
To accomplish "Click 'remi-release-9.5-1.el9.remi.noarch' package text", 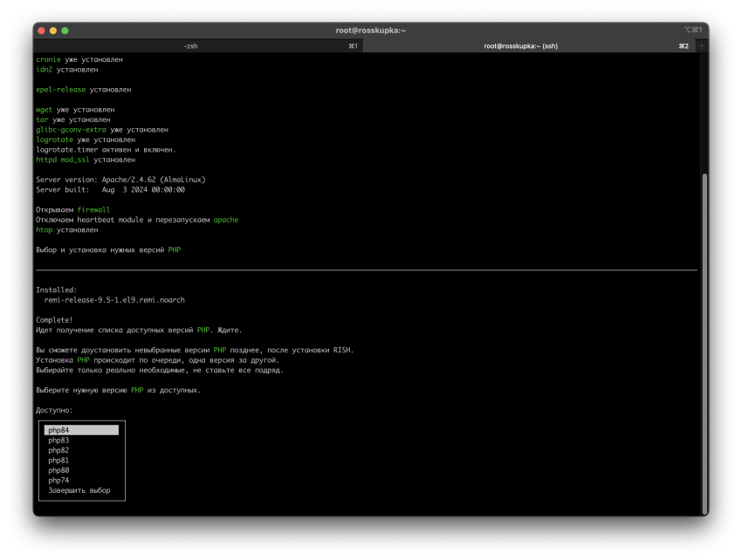I will [114, 300].
